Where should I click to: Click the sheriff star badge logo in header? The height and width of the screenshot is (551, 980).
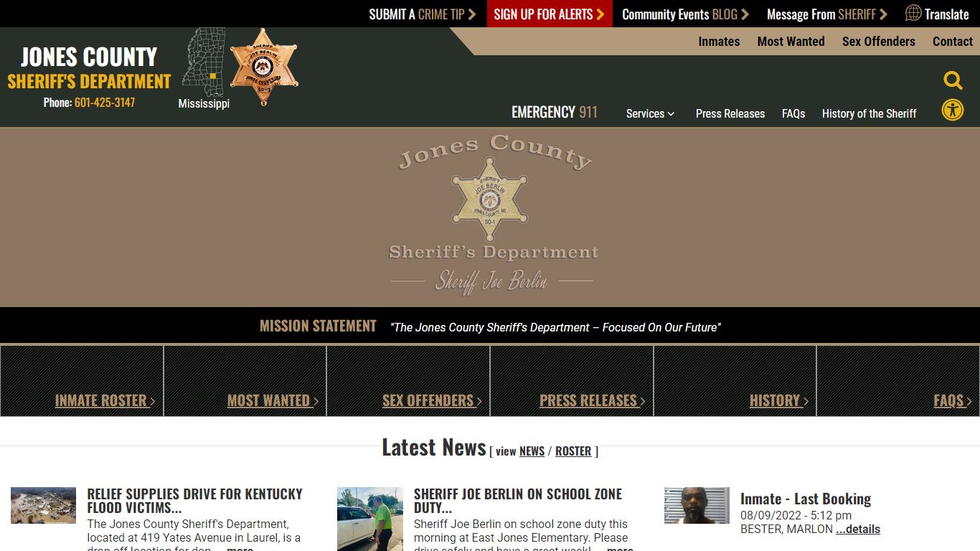point(263,67)
